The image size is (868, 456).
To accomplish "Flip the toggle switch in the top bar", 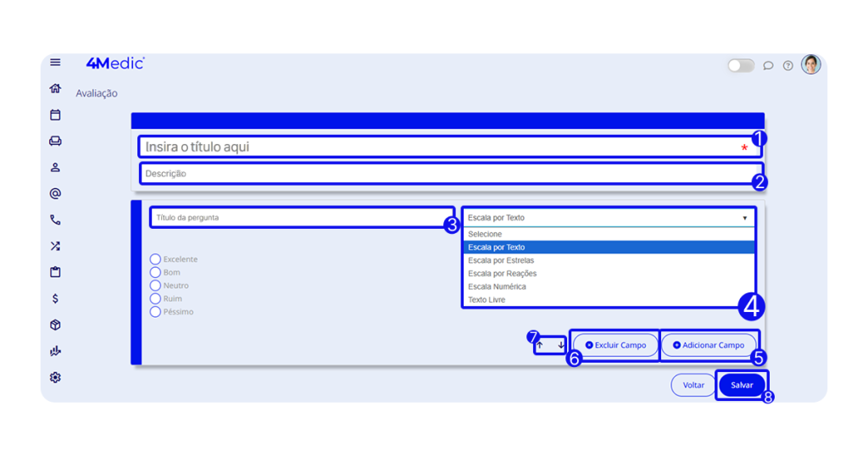I will point(740,65).
